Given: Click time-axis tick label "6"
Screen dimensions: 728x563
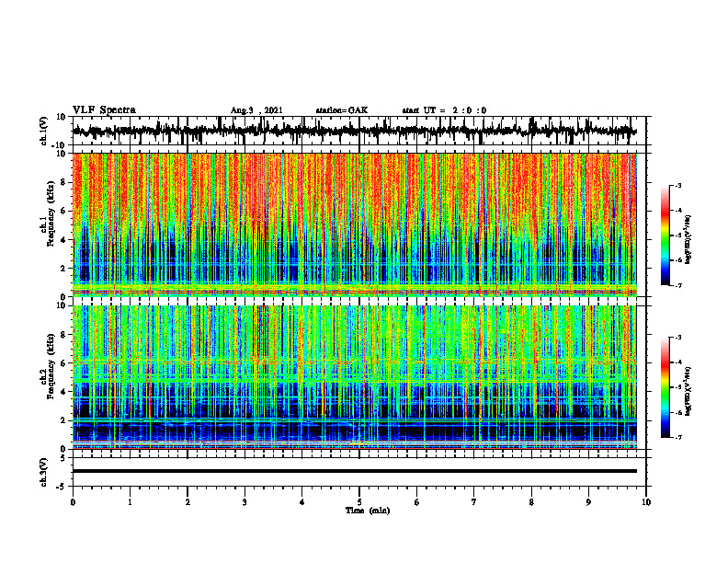Looking at the screenshot, I should coord(417,502).
